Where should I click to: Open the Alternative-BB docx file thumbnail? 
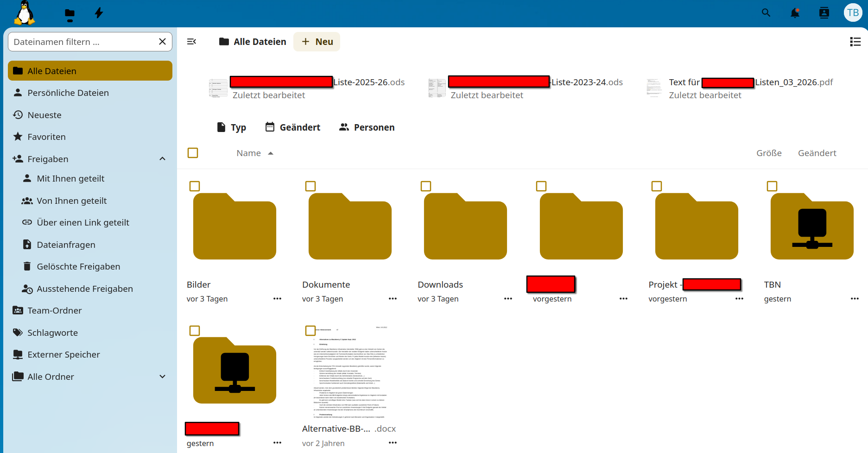click(x=350, y=371)
